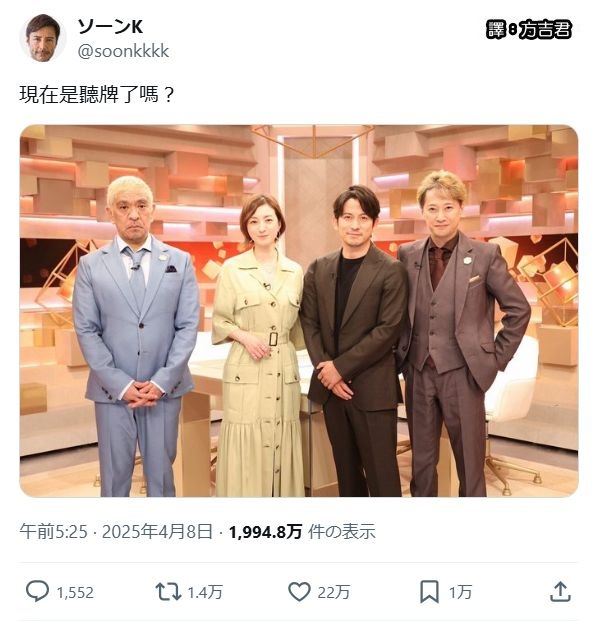Open the ソーンK display name link
Viewport: 598px width, 621px height.
[110, 27]
